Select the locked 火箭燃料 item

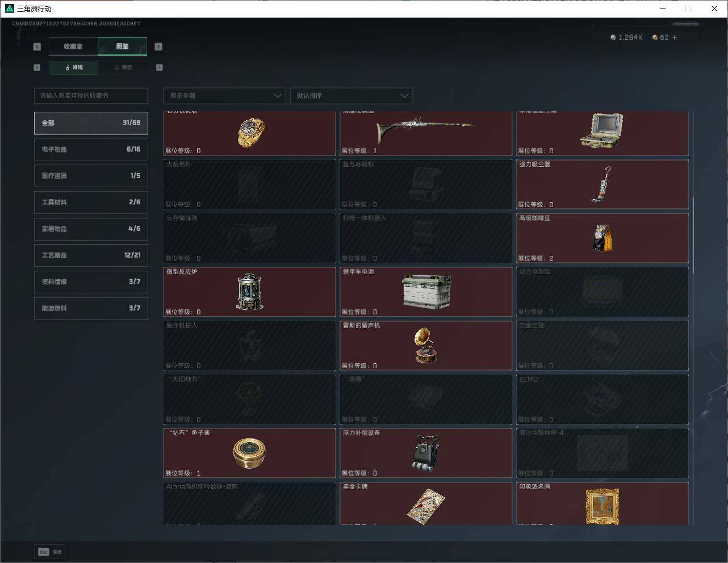249,184
